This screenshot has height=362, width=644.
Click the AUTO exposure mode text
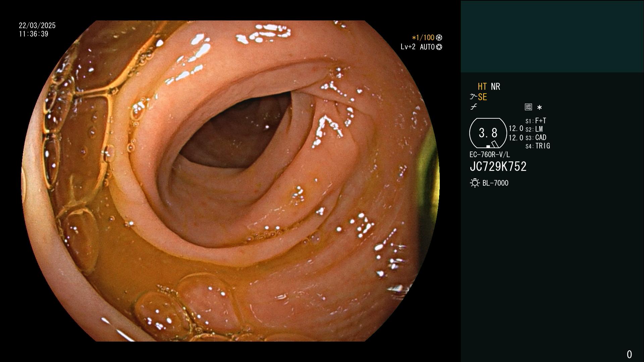point(427,47)
